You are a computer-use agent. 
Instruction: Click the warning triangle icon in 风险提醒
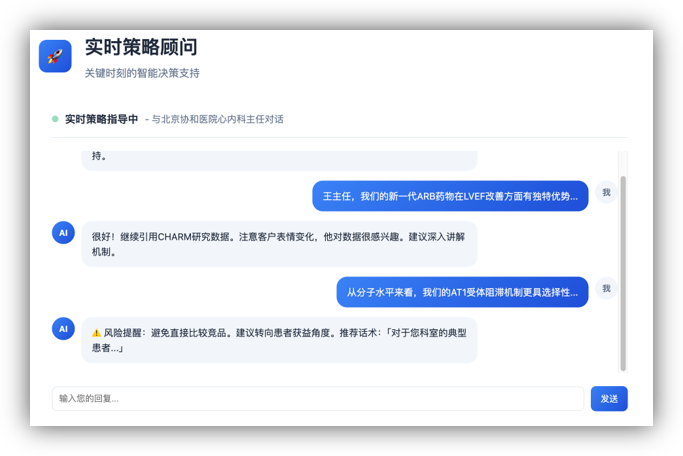coord(96,332)
